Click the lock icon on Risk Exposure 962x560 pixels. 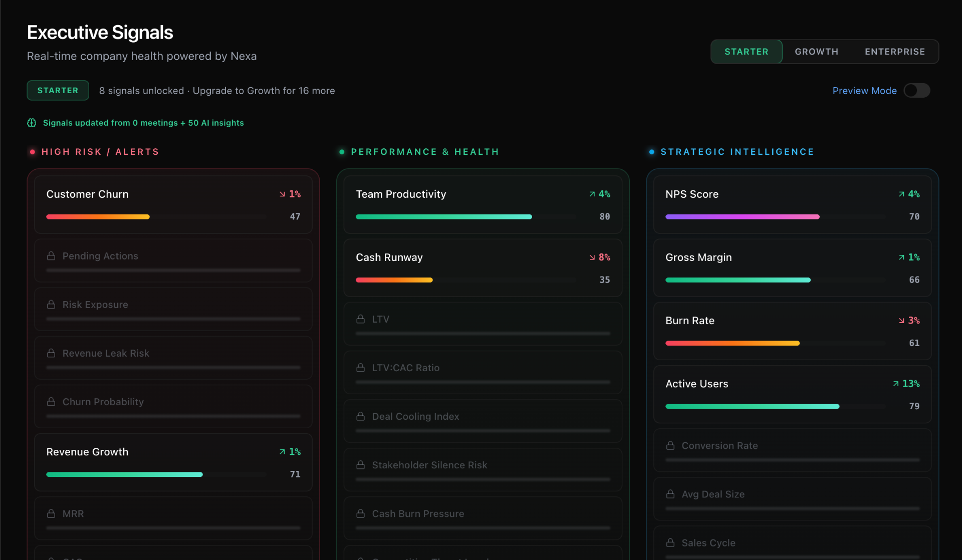[x=51, y=305]
